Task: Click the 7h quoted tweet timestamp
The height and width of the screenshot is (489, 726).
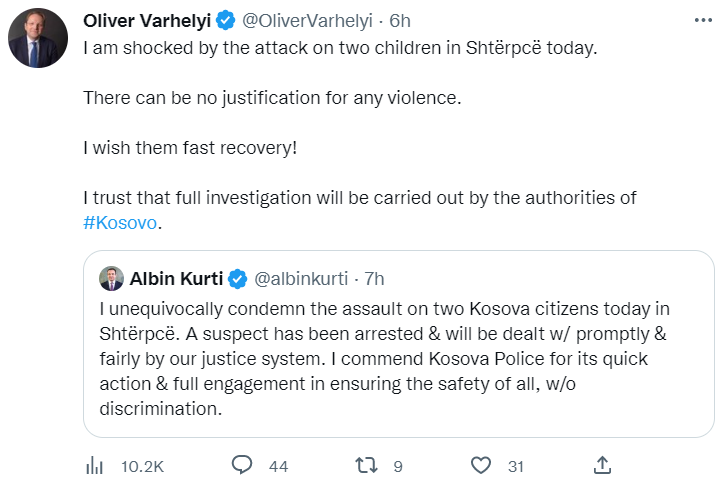Action: point(373,278)
